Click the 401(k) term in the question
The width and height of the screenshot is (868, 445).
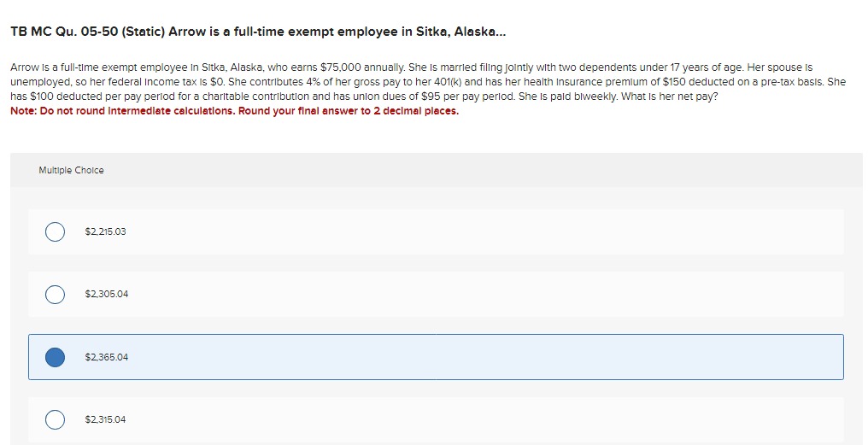point(448,82)
